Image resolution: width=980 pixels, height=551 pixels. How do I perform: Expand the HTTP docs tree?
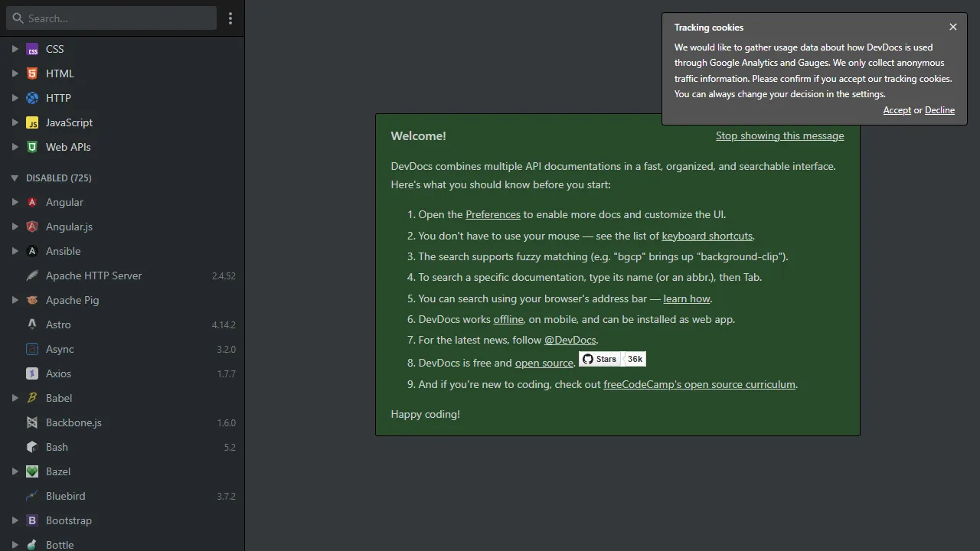pyautogui.click(x=15, y=98)
